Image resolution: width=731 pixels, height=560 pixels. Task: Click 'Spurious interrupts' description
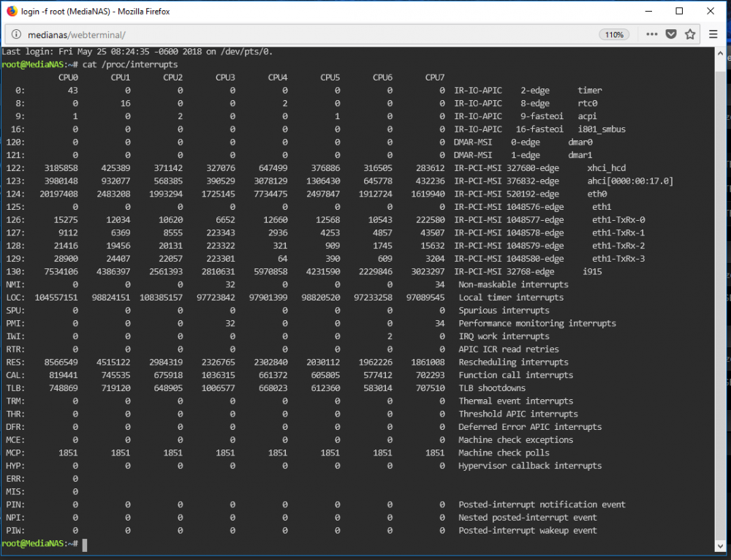coord(504,311)
